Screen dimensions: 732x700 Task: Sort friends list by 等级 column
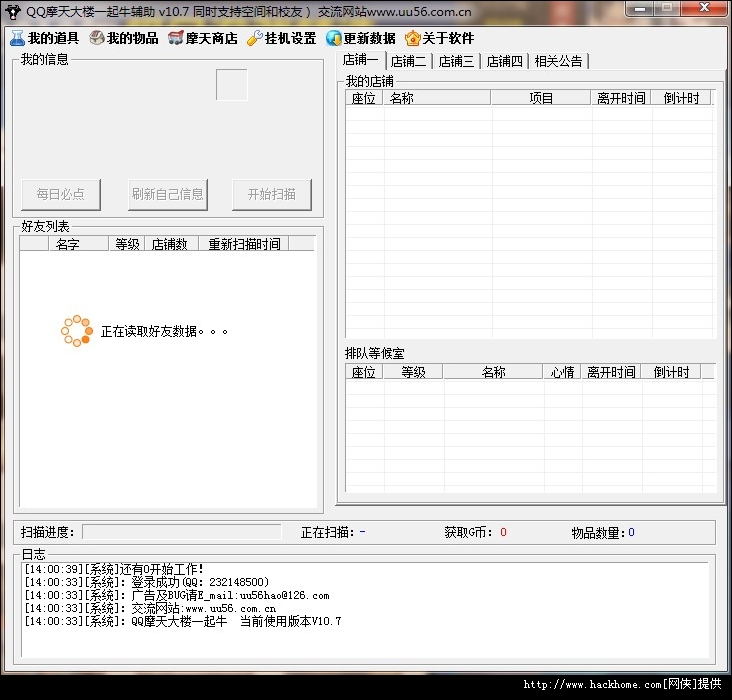coord(127,244)
